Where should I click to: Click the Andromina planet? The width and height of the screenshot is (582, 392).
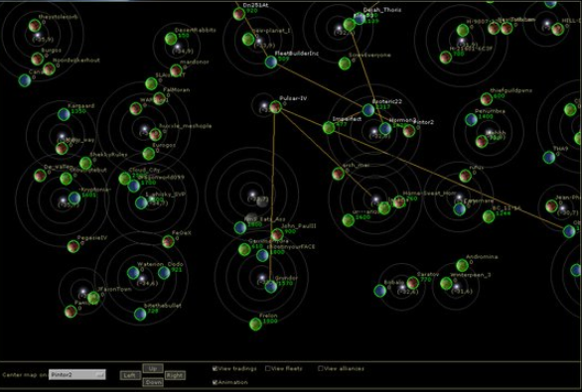462,265
